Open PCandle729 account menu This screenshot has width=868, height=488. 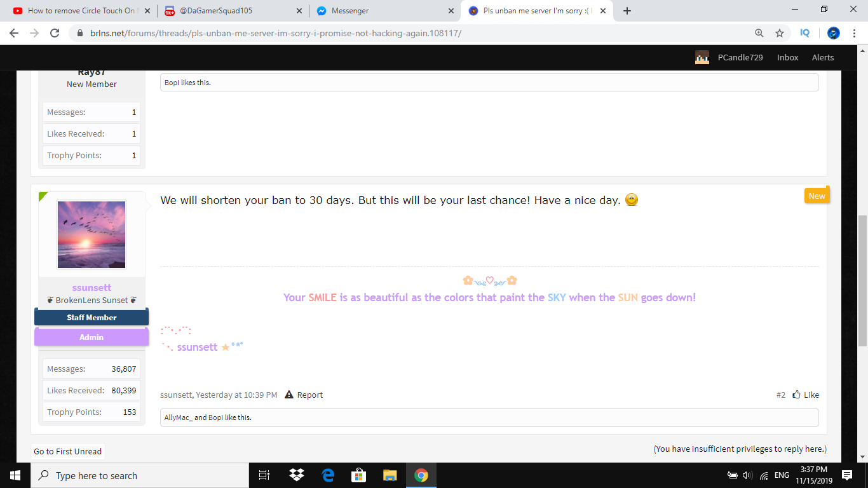click(x=740, y=57)
